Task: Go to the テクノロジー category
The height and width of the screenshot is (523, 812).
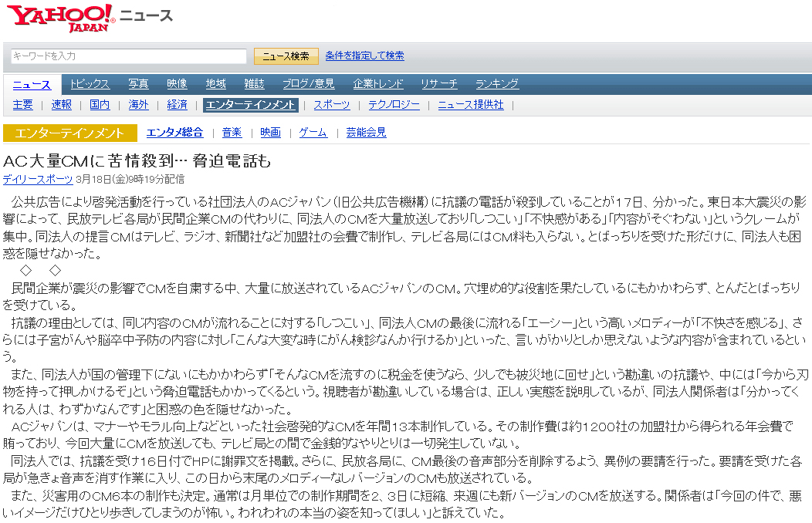Action: (x=394, y=105)
